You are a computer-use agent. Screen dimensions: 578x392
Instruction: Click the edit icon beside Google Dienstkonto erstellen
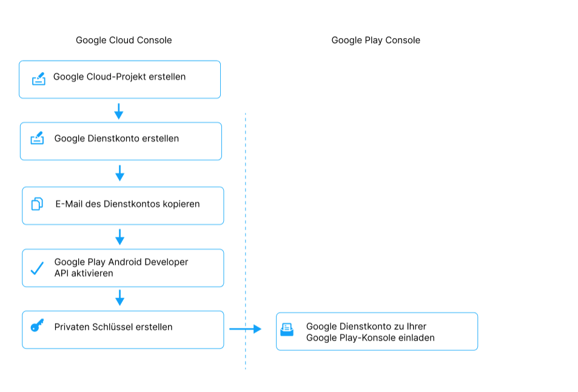[x=37, y=138]
